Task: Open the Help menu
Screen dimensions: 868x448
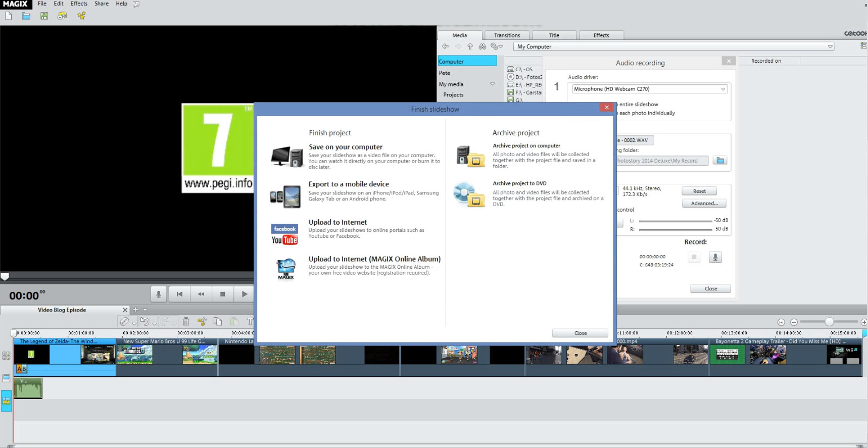Action: point(121,4)
